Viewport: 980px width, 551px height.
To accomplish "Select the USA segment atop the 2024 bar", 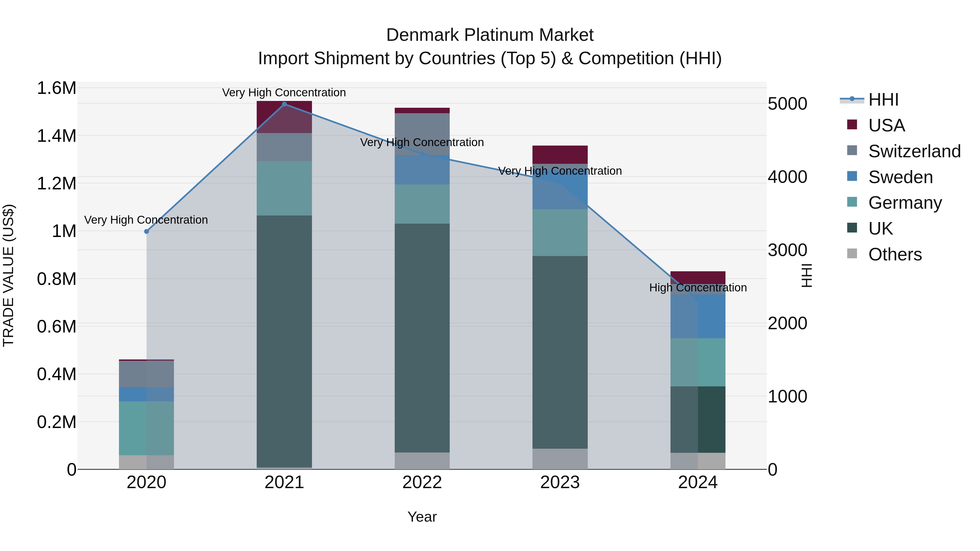I will click(x=698, y=278).
